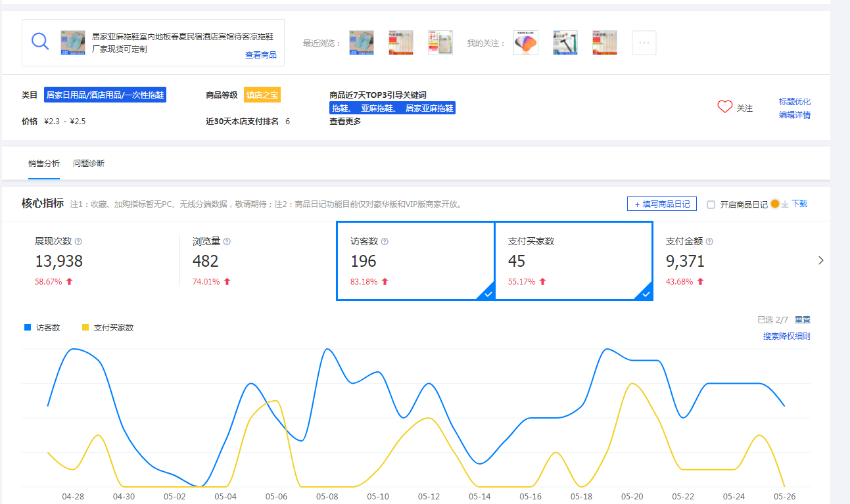850x504 pixels.
Task: Click the 填写商品日记 button
Action: [x=661, y=204]
